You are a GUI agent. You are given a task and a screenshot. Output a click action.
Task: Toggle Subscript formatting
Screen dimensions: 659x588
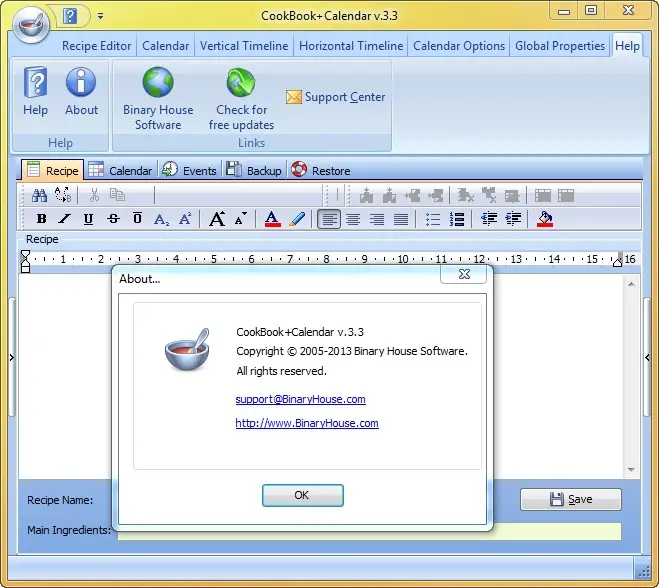click(x=161, y=219)
